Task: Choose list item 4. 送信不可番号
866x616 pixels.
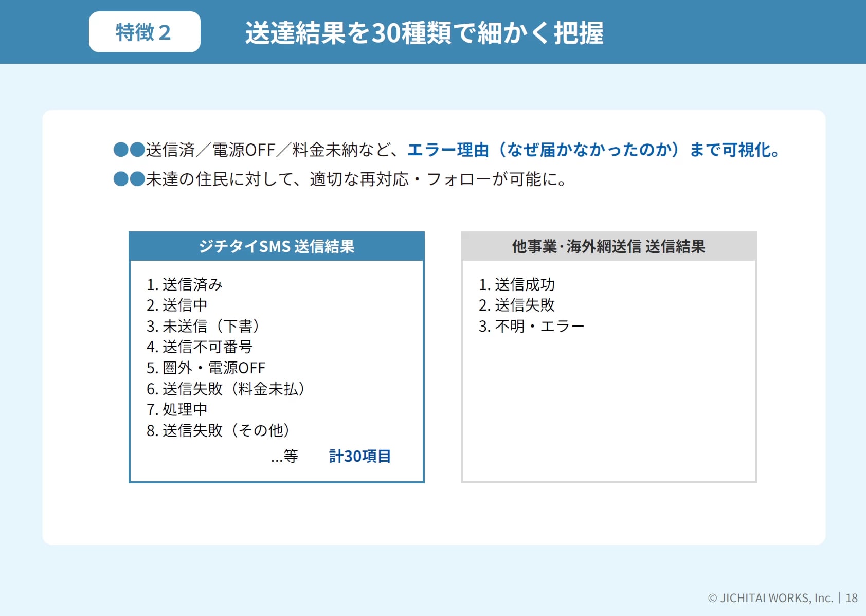Action: pyautogui.click(x=200, y=347)
